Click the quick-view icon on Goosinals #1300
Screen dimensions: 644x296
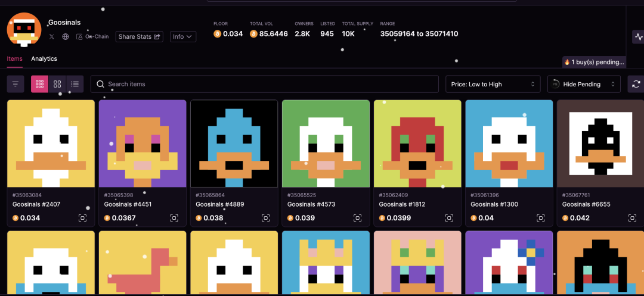point(540,218)
